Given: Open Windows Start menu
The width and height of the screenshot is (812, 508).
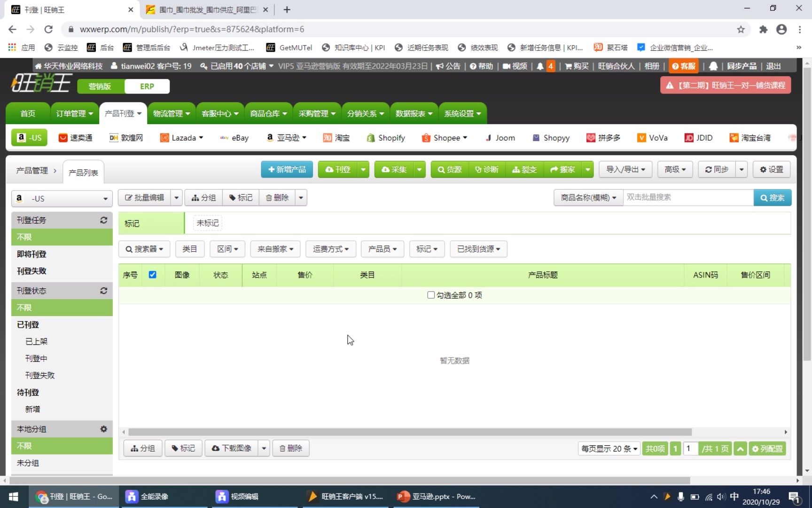Looking at the screenshot, I should pos(13,496).
